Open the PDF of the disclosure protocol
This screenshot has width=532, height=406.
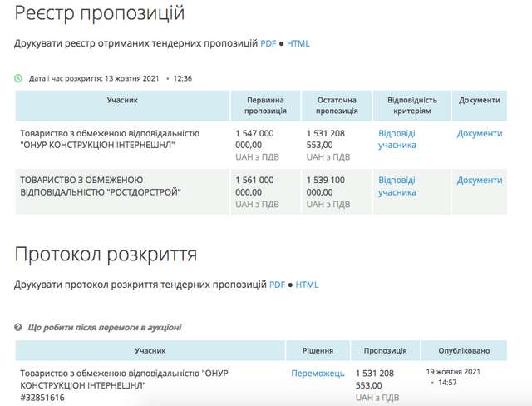[277, 285]
